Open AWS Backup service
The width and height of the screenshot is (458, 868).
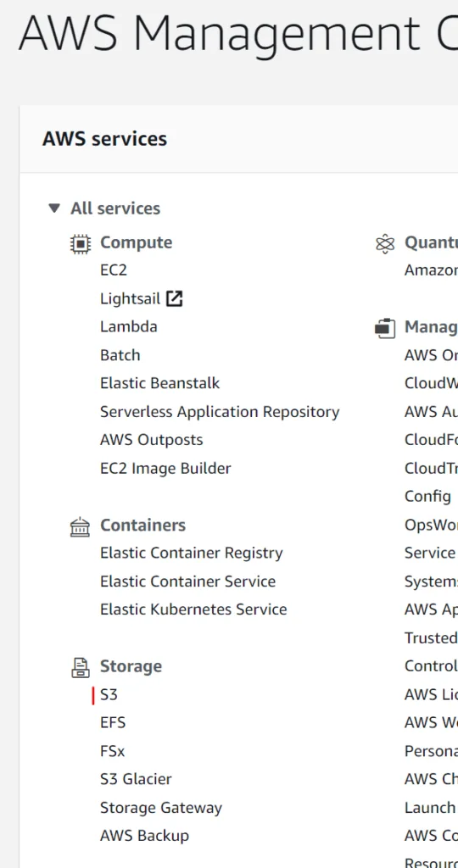point(144,835)
